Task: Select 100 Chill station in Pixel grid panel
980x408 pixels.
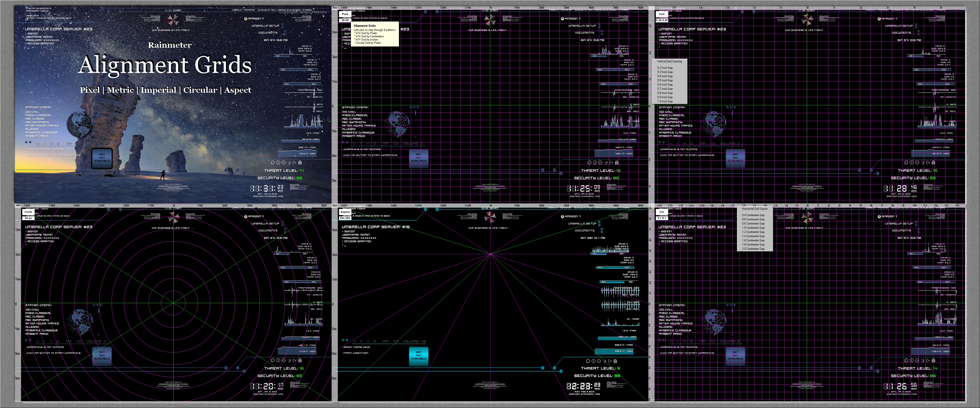Action: (349, 112)
